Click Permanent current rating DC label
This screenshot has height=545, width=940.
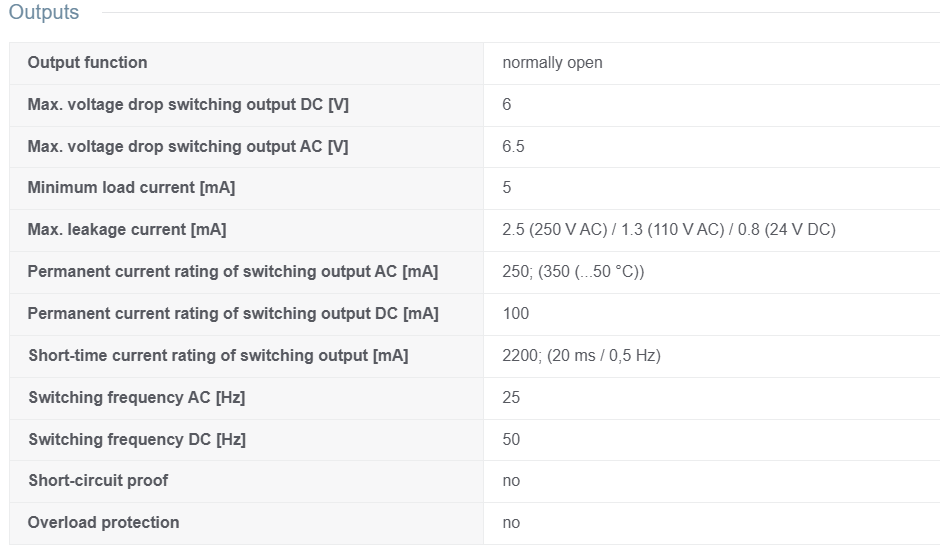[233, 314]
